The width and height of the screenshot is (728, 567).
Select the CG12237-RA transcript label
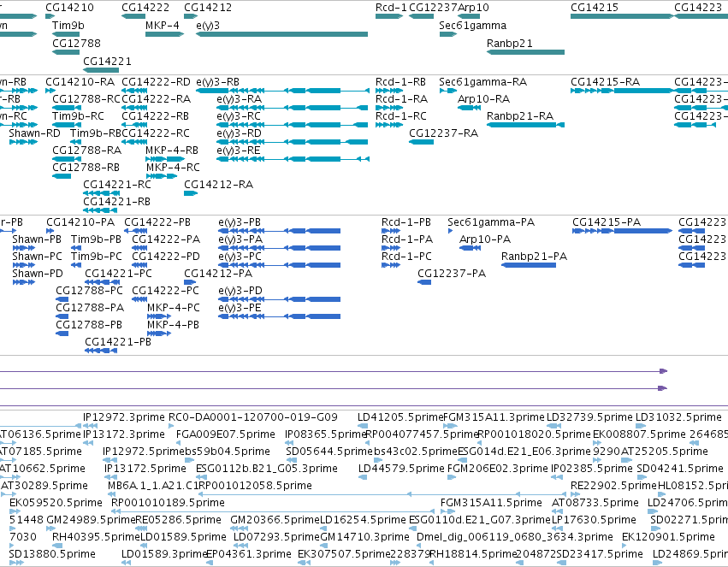tap(443, 133)
